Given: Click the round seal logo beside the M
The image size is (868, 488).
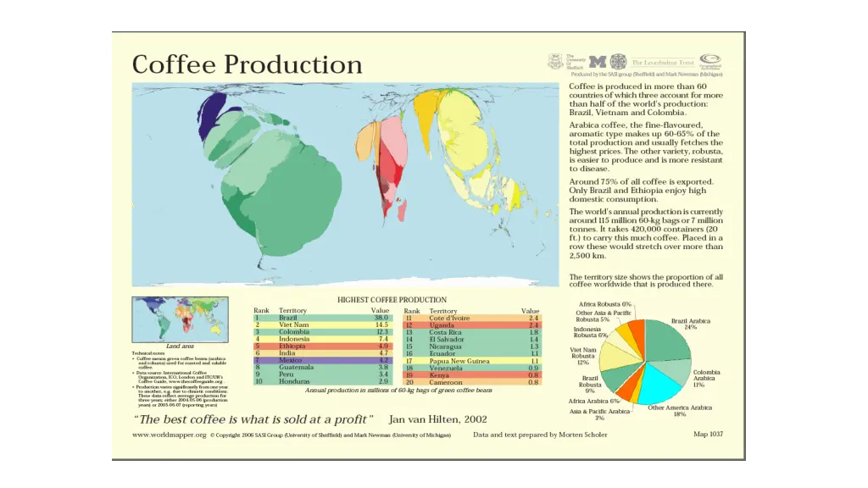Looking at the screenshot, I should point(618,61).
